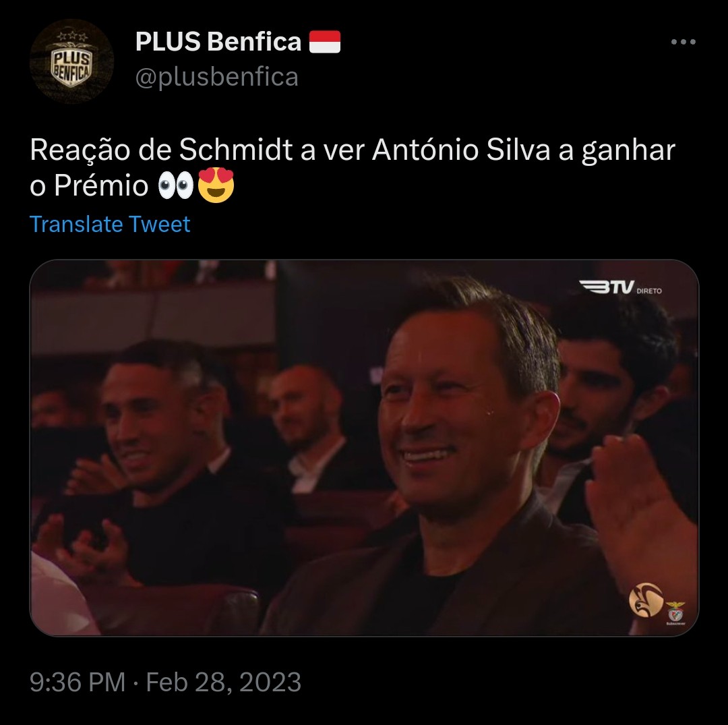Screen dimensions: 728x725
Task: Click the golden eagle logo watermark
Action: click(646, 600)
